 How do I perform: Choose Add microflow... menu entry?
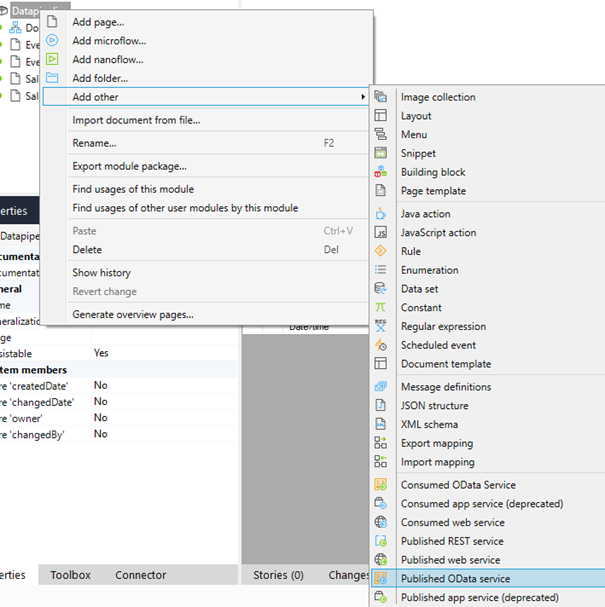[x=109, y=41]
